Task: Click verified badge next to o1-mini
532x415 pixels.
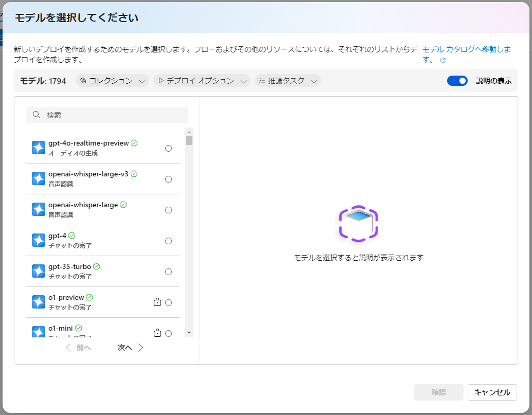Action: [x=78, y=328]
